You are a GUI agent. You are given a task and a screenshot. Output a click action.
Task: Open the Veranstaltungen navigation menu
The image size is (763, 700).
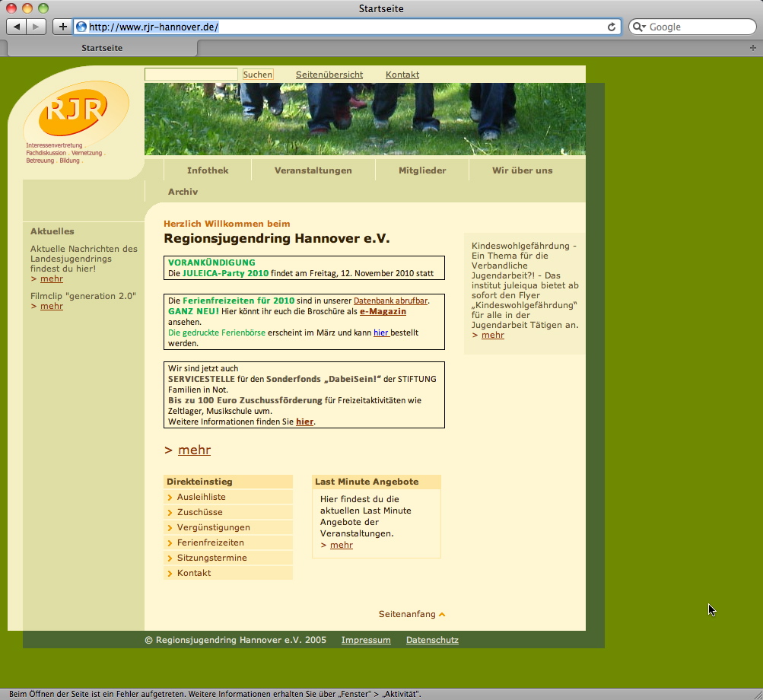pyautogui.click(x=313, y=170)
